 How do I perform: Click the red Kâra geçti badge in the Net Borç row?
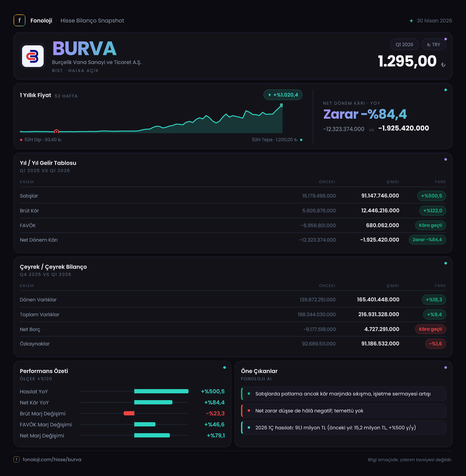(430, 329)
